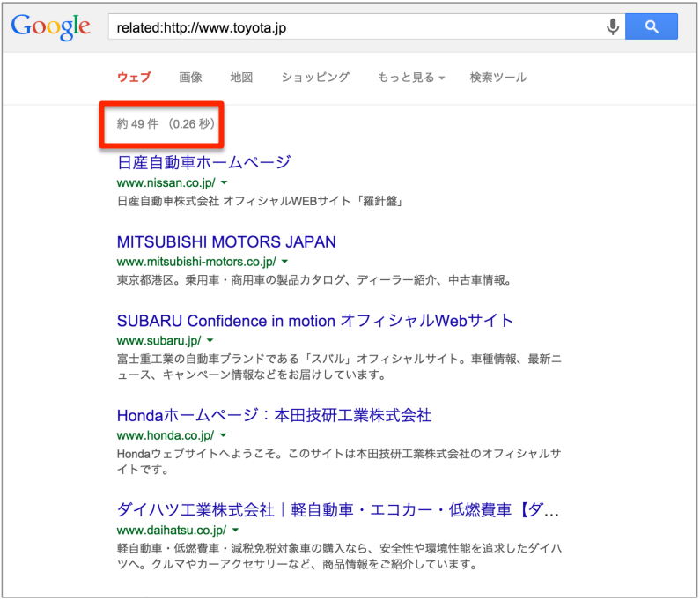The image size is (700, 601).
Task: Expand dropdown arrow next to www.subaru.jp/
Action: coord(210,340)
